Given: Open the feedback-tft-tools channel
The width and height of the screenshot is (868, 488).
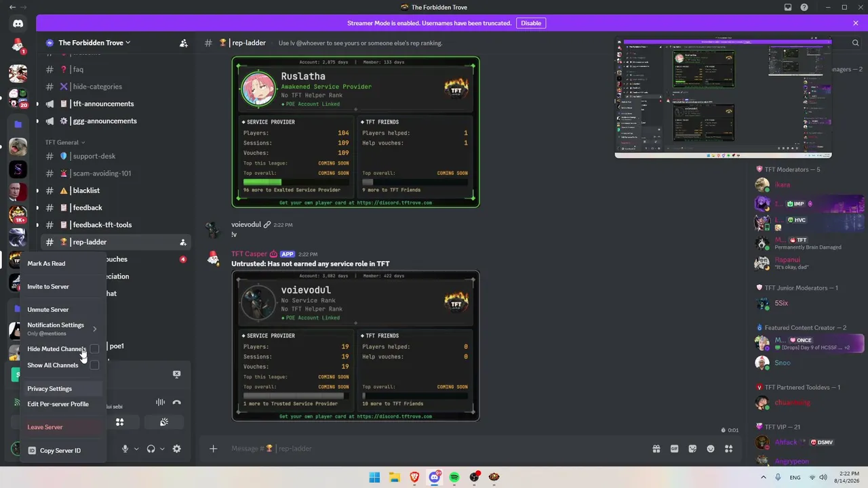Looking at the screenshot, I should 116,225.
